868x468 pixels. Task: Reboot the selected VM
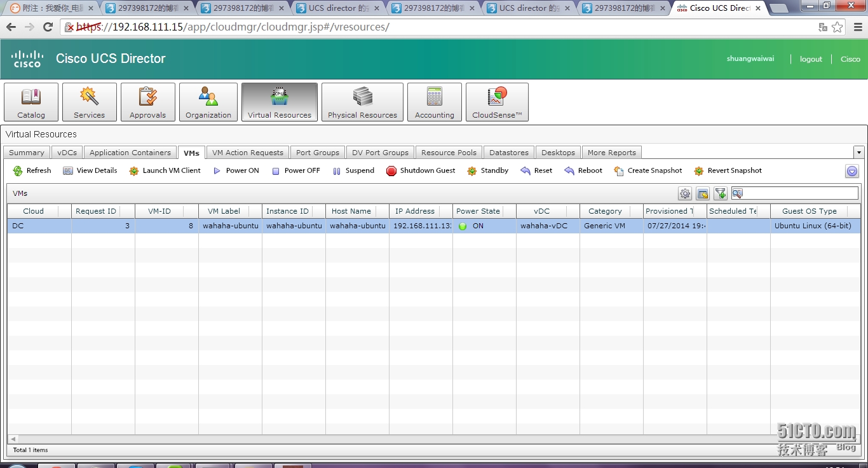[583, 170]
